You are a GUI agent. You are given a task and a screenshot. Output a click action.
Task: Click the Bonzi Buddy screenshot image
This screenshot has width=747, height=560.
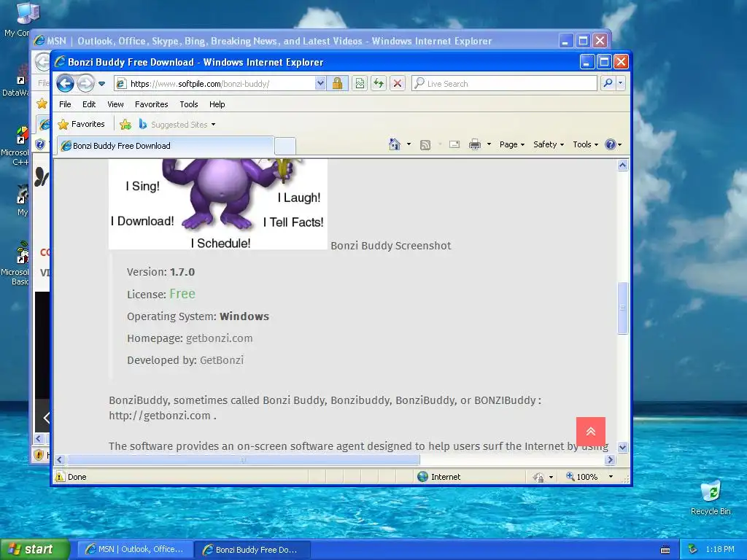coord(218,204)
